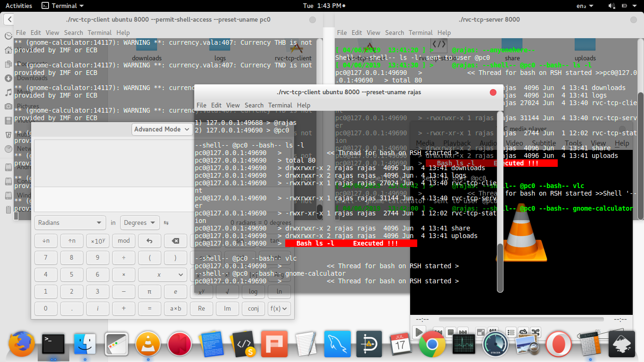Click the digit 7 key in calculator

click(46, 258)
